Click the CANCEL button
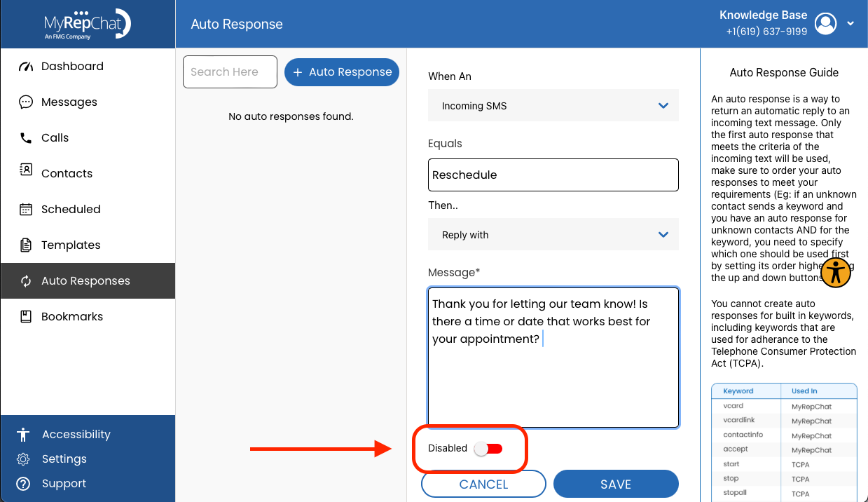Viewport: 868px width, 502px height. tap(483, 484)
